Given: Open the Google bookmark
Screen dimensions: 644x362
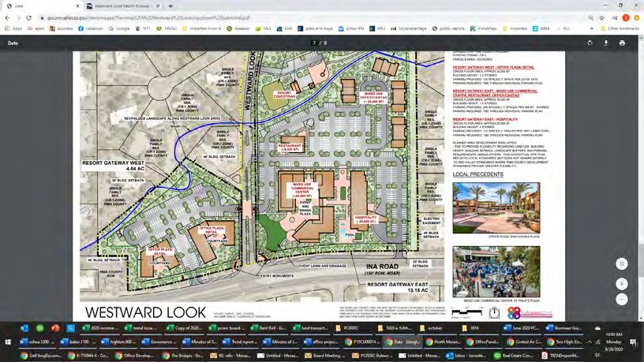Looking at the screenshot, I should click(119, 28).
